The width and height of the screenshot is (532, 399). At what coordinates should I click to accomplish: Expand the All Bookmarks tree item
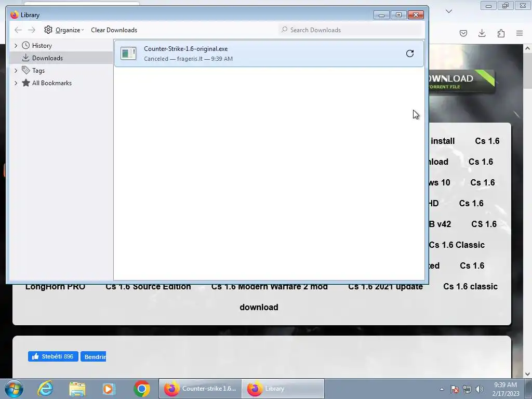click(x=16, y=83)
